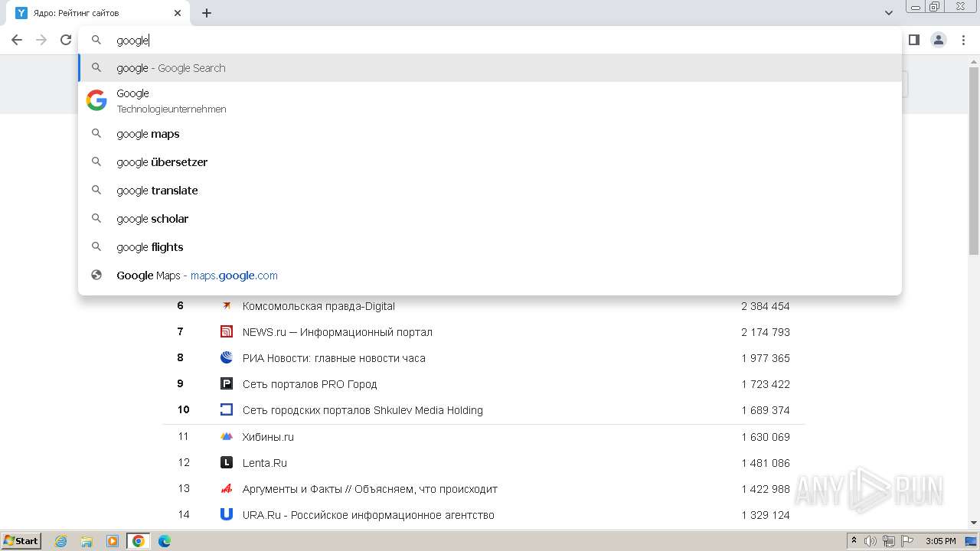Select suggestion 'google - Google Search'
Viewport: 980px width, 551px height.
click(490, 68)
